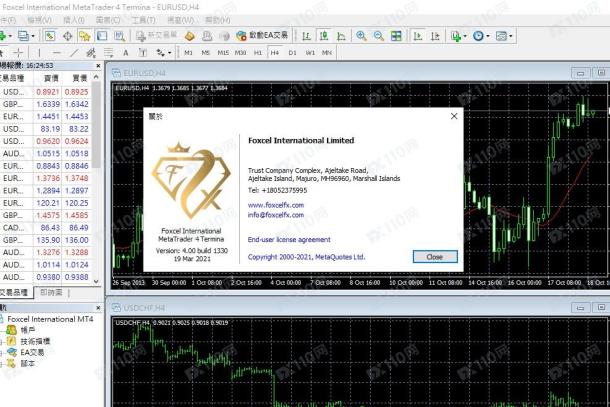Expand the templates dropdown arrow
The height and width of the screenshot is (407, 610).
click(x=511, y=36)
